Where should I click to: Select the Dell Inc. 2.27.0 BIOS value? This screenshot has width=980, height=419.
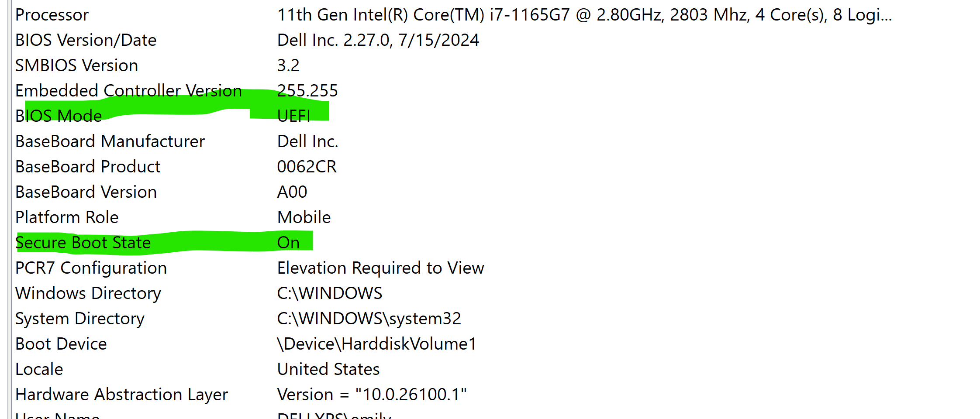[378, 40]
